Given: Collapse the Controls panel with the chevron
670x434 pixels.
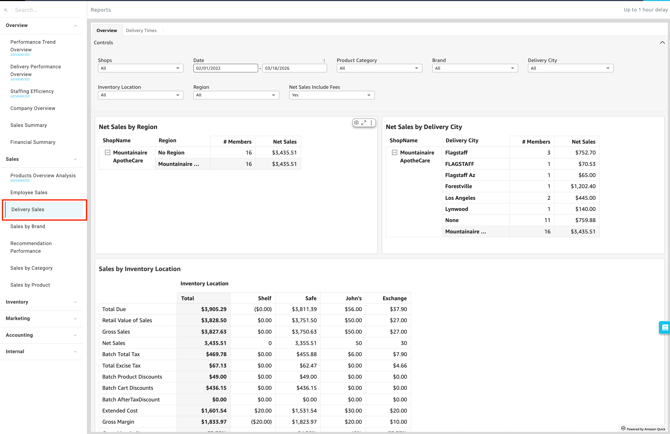Looking at the screenshot, I should click(x=661, y=43).
